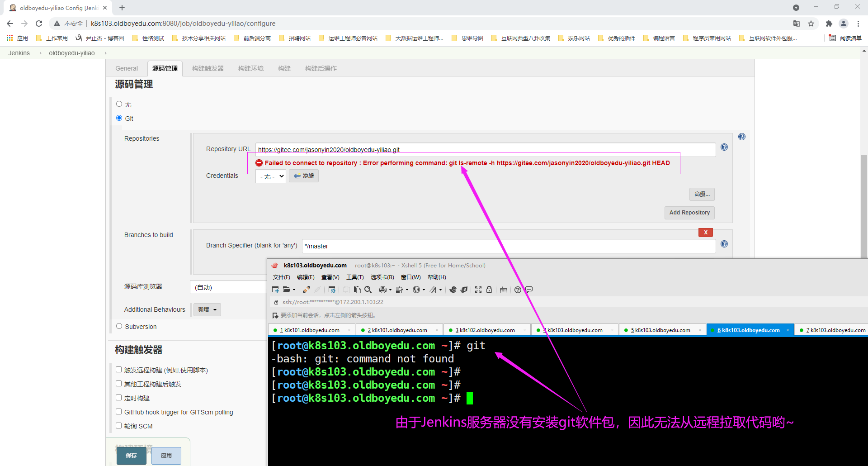
Task: Click the Xshell fullscreen icon
Action: (478, 290)
